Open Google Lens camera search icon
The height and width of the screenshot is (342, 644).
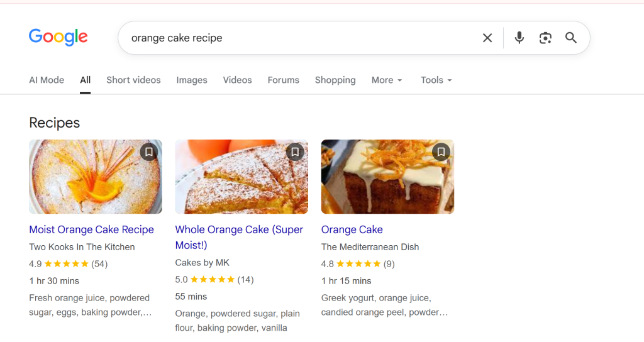pyautogui.click(x=545, y=38)
